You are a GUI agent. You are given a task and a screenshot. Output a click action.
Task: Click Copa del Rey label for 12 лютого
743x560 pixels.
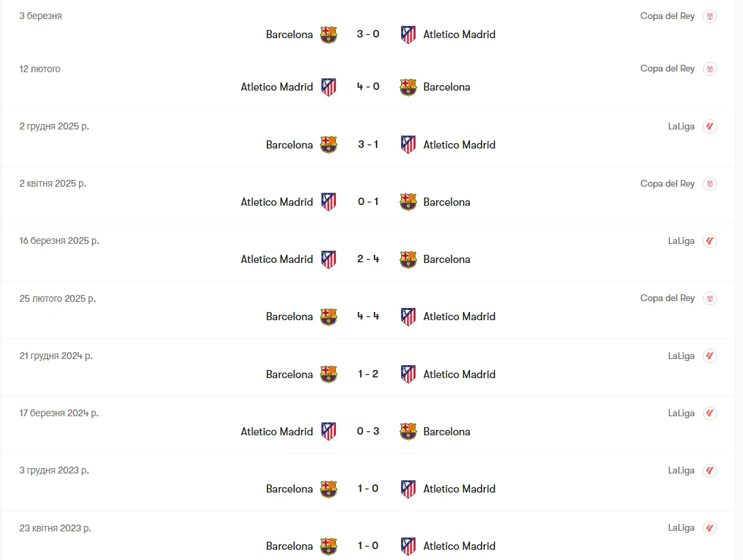click(x=667, y=69)
